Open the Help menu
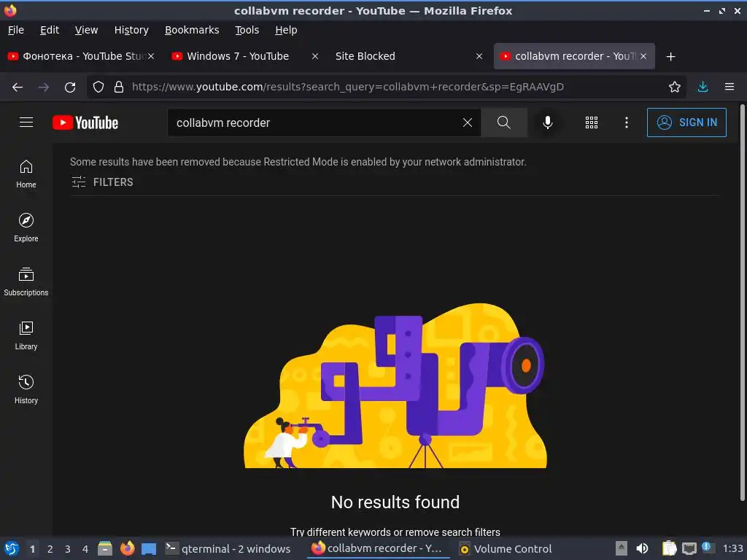This screenshot has height=560, width=747. pos(286,30)
